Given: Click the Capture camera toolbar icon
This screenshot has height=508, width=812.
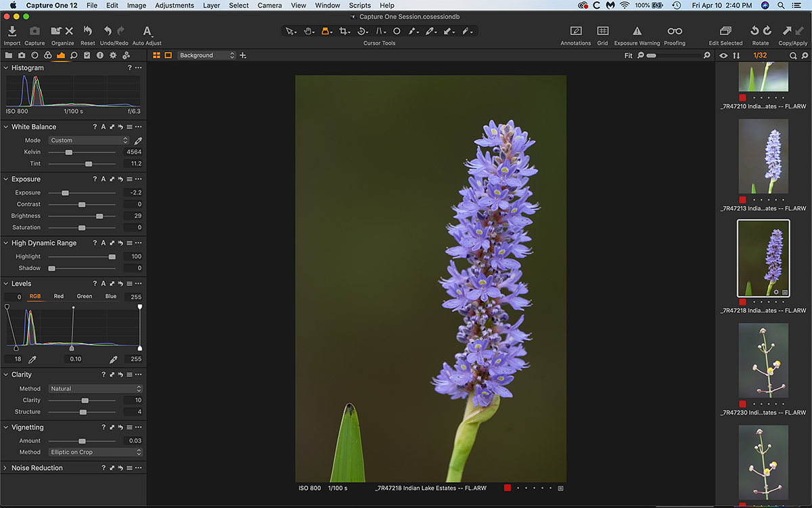Looking at the screenshot, I should (x=35, y=31).
